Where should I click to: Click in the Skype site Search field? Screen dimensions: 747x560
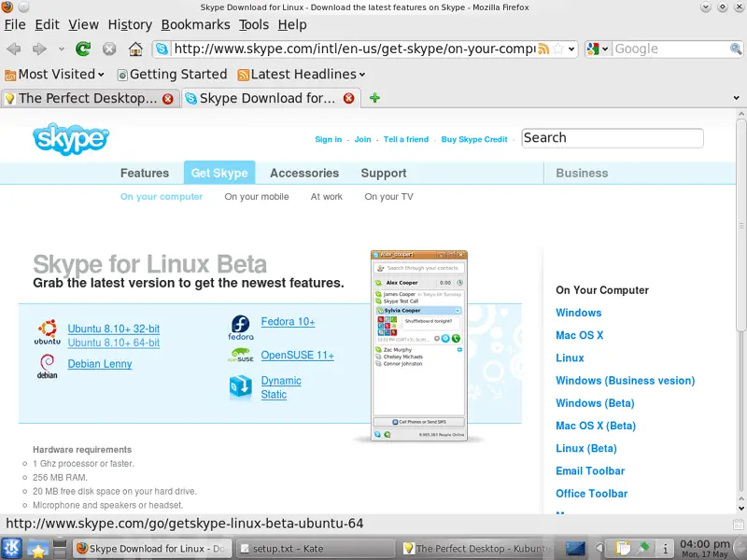[613, 138]
